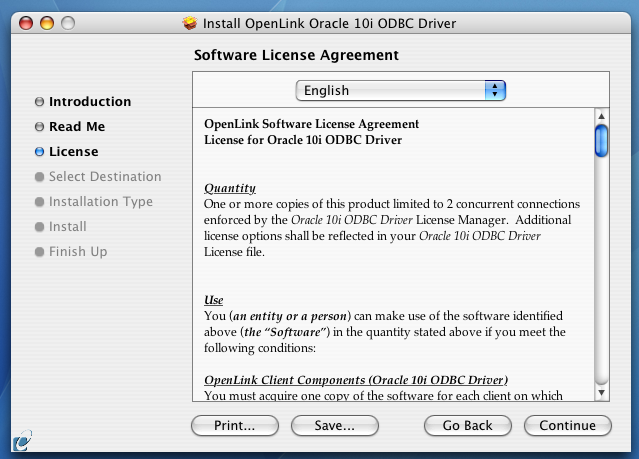Click the blue bullet beside License
Viewport: 639px width, 459px height.
40,152
